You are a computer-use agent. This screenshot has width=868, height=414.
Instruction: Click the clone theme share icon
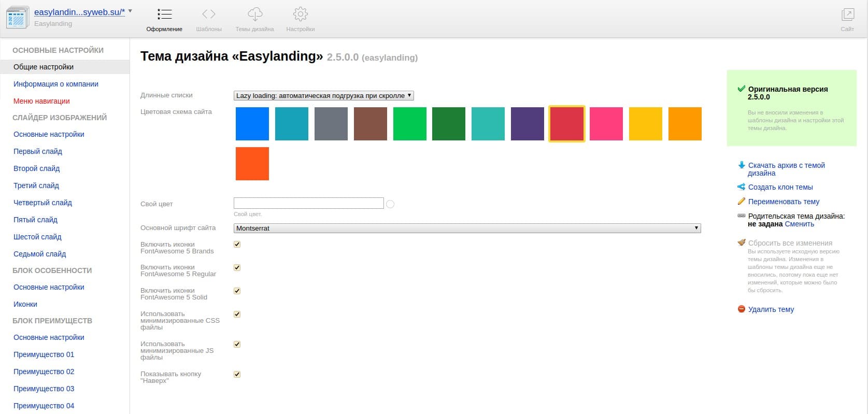[742, 187]
